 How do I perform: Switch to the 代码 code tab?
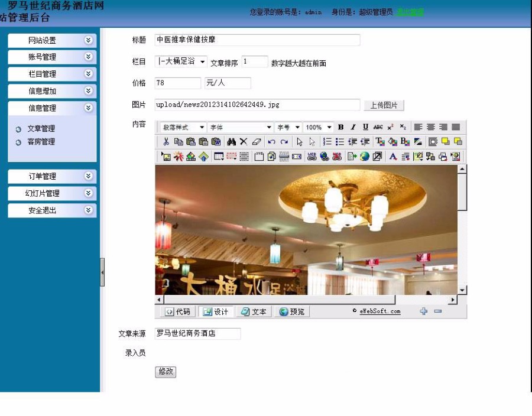click(x=177, y=311)
